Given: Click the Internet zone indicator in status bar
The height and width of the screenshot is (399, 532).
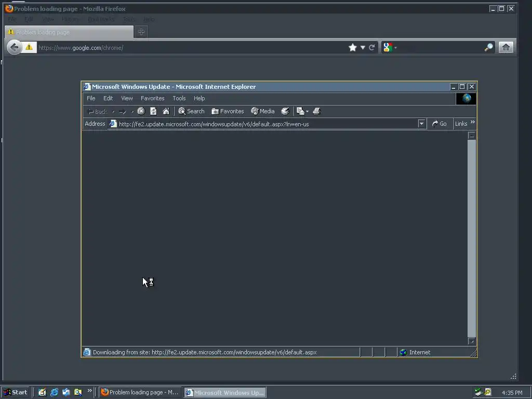Looking at the screenshot, I should coord(415,353).
